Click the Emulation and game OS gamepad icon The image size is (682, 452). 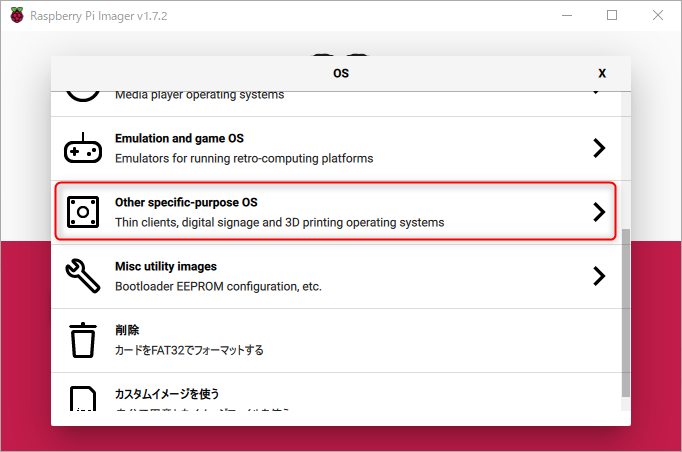click(83, 148)
